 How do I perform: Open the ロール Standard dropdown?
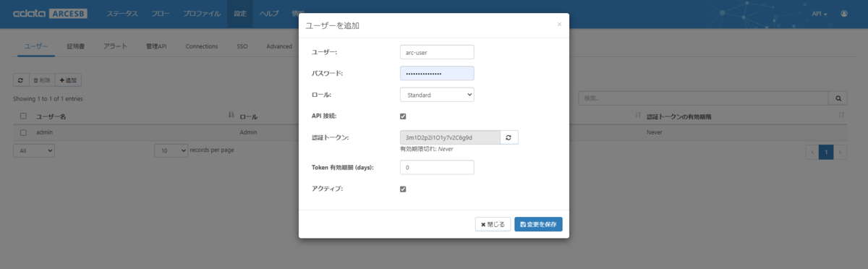tap(437, 95)
